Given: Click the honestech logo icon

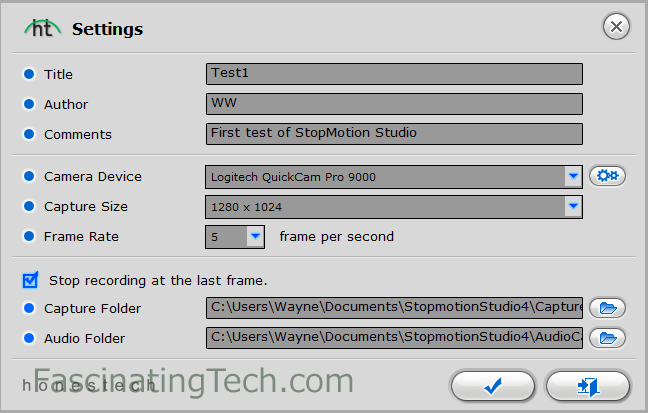Looking at the screenshot, I should coord(43,28).
